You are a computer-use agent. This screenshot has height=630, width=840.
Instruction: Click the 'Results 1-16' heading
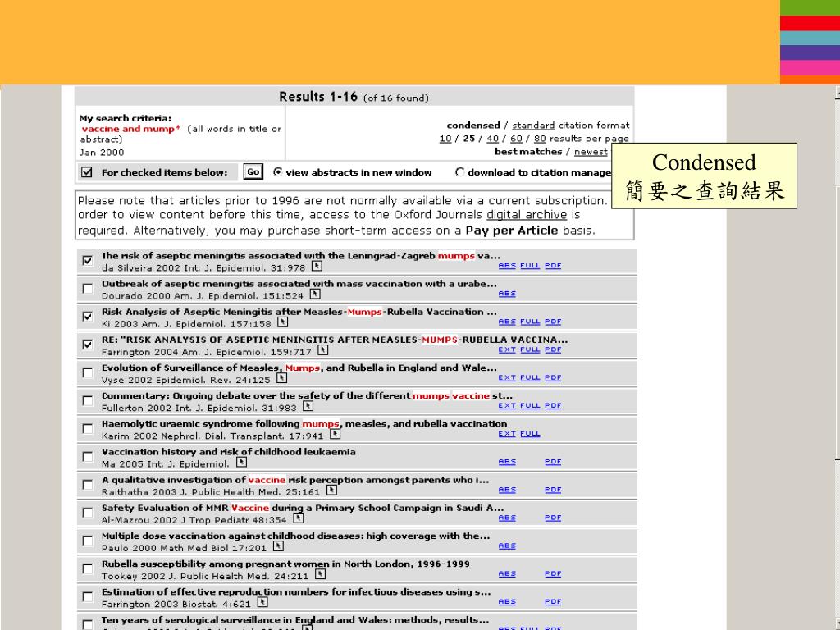[x=318, y=97]
